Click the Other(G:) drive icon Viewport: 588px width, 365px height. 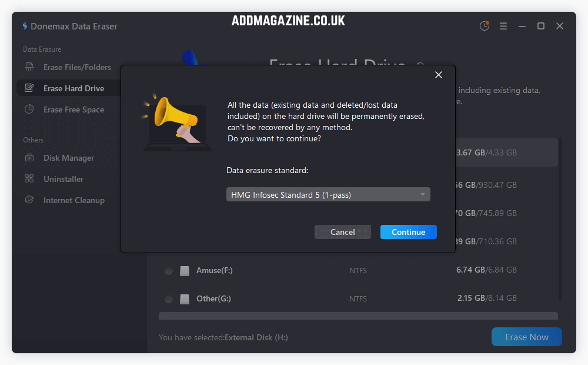click(185, 299)
